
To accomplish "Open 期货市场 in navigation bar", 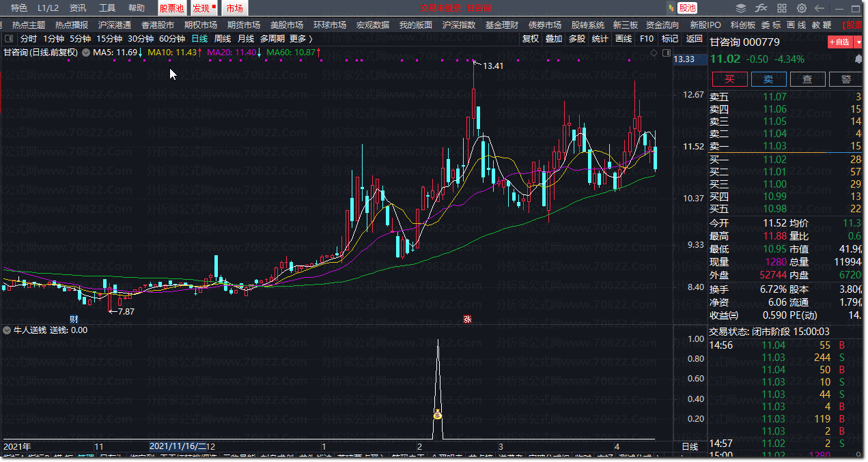I will [244, 25].
